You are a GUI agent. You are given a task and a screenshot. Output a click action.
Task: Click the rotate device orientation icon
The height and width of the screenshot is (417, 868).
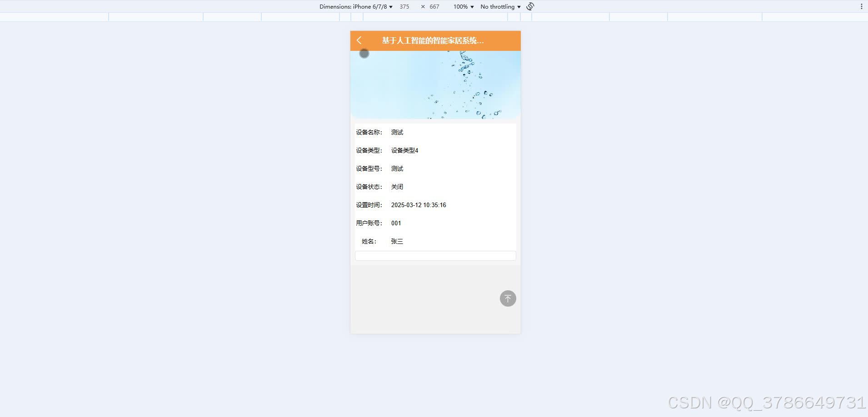click(x=530, y=6)
